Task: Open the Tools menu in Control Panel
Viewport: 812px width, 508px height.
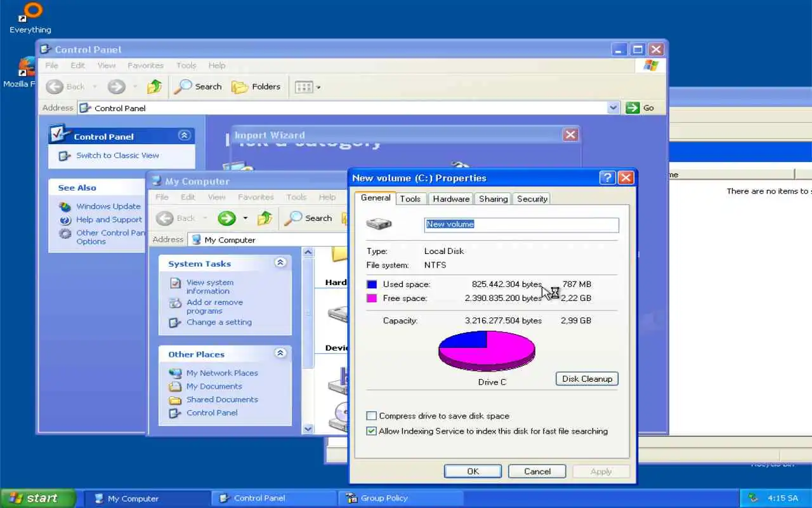Action: 186,65
